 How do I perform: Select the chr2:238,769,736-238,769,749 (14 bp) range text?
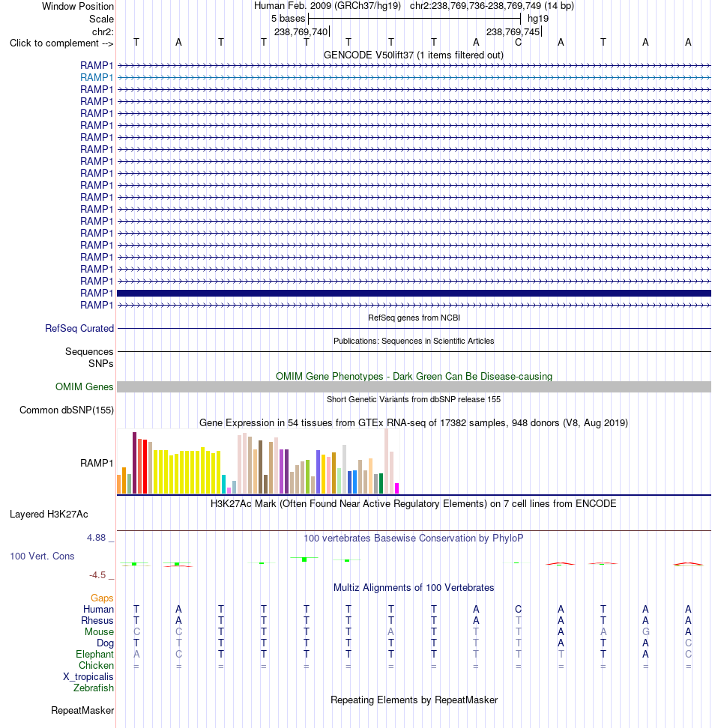[x=492, y=6]
